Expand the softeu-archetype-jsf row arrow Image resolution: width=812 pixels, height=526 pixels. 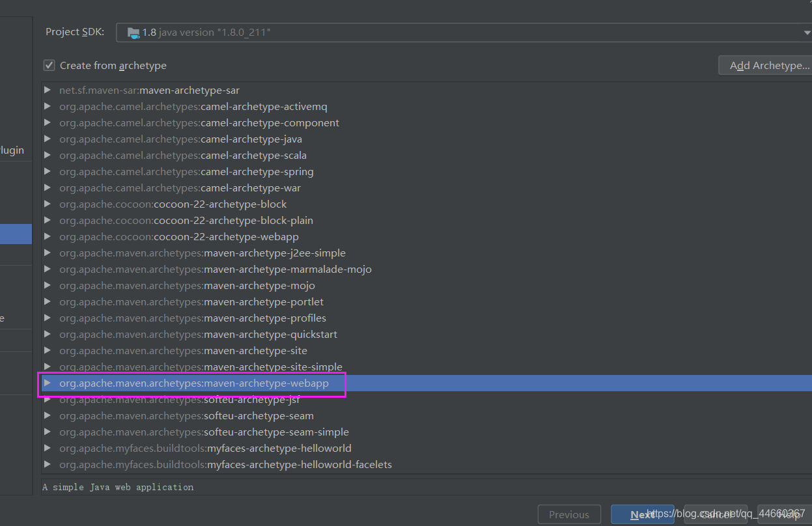coord(47,399)
